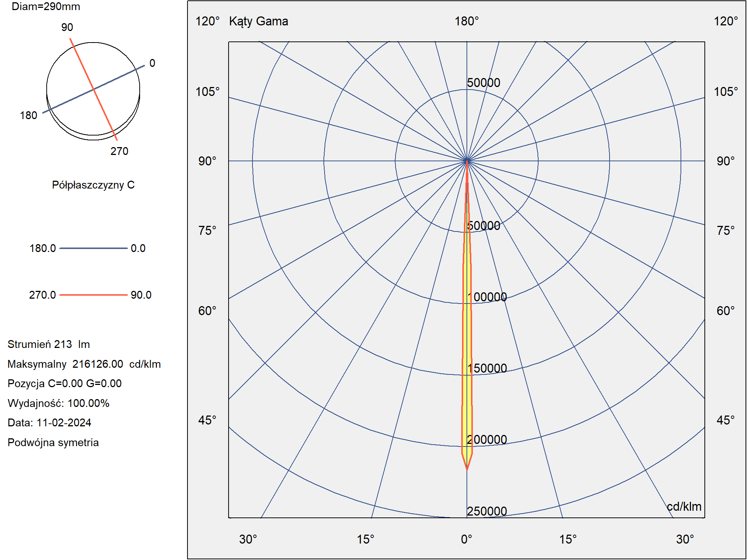Screen dimensions: 747x560
Task: Click the Wydajność 100.00% text
Action: (58, 403)
